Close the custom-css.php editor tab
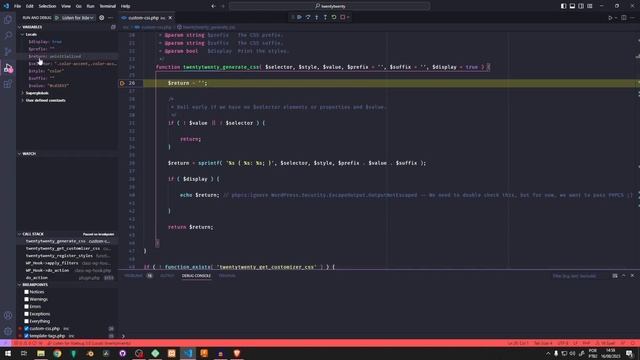The image size is (640, 360). [170, 18]
